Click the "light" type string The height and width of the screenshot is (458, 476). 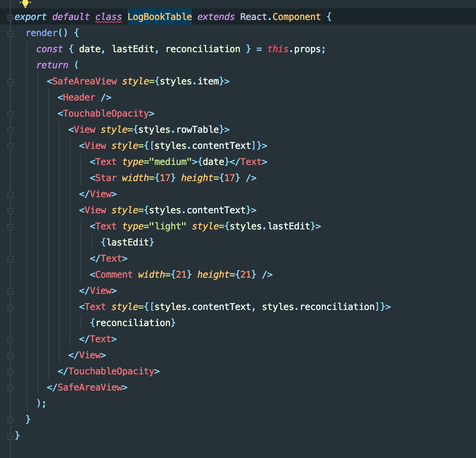[168, 226]
